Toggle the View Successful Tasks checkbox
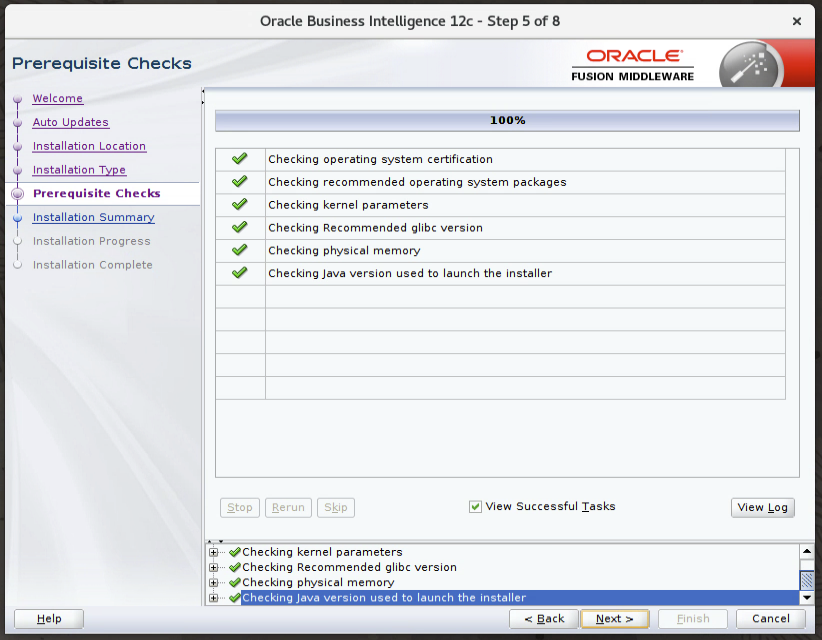This screenshot has height=640, width=822. coord(475,507)
